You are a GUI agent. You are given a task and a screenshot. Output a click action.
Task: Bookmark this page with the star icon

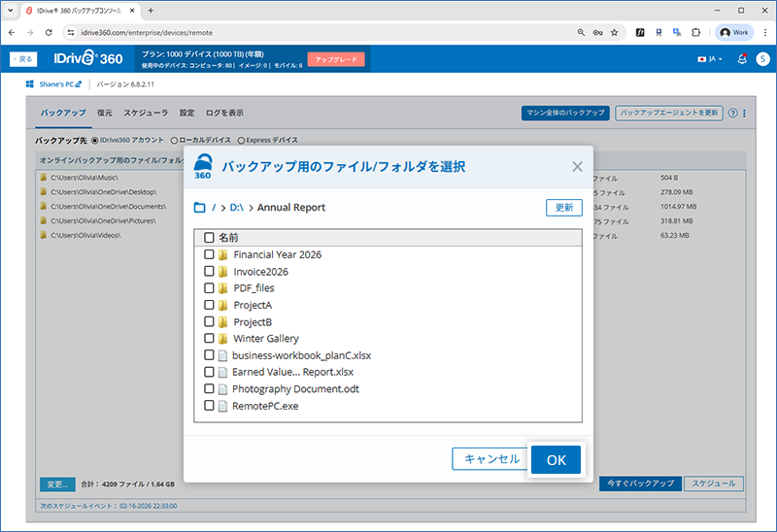click(614, 32)
